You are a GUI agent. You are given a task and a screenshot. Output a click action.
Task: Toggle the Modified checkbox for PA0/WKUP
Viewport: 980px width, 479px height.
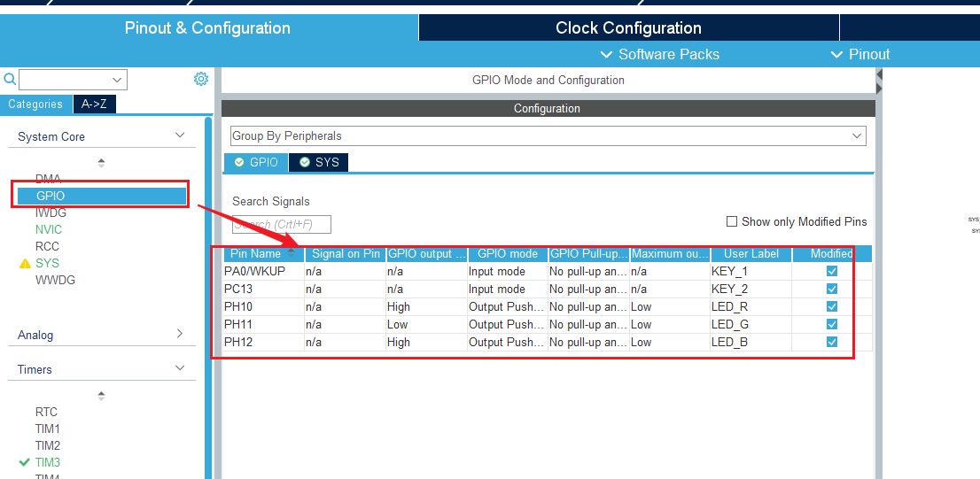(x=831, y=271)
